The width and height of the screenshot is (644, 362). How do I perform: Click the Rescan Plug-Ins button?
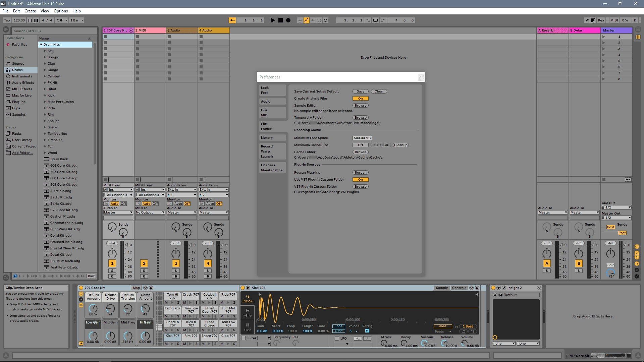point(361,173)
